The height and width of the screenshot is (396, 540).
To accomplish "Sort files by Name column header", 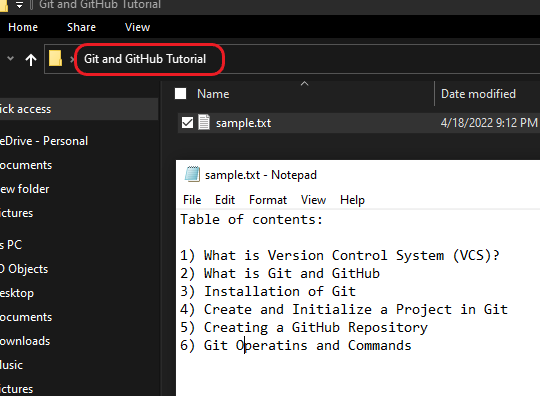I will 213,94.
